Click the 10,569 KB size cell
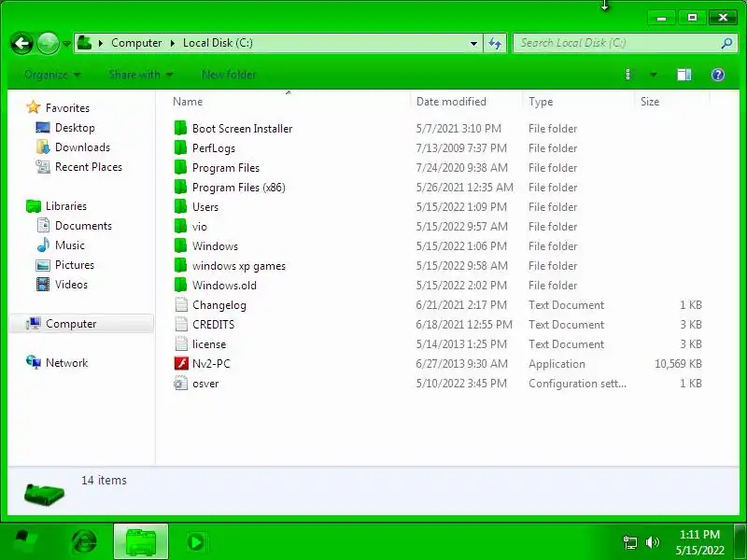Screen dimensions: 747x560 (x=678, y=364)
